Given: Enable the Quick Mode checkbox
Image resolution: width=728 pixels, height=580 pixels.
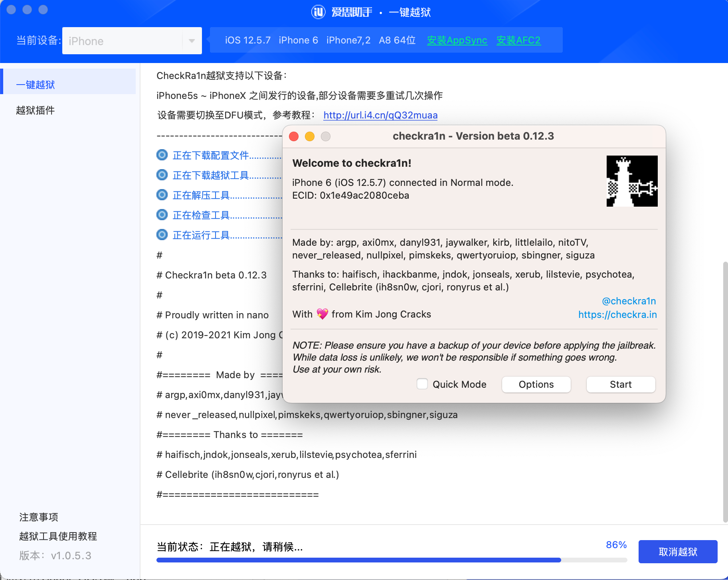Looking at the screenshot, I should pyautogui.click(x=422, y=384).
